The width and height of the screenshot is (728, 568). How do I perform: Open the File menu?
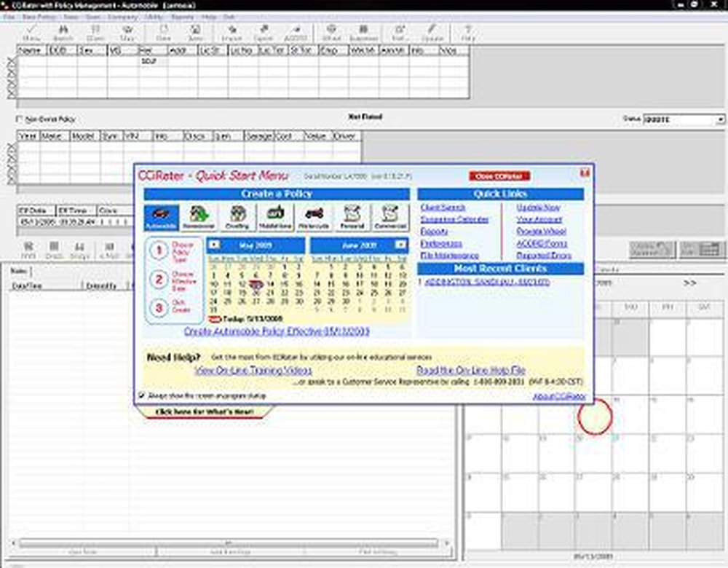tap(9, 17)
